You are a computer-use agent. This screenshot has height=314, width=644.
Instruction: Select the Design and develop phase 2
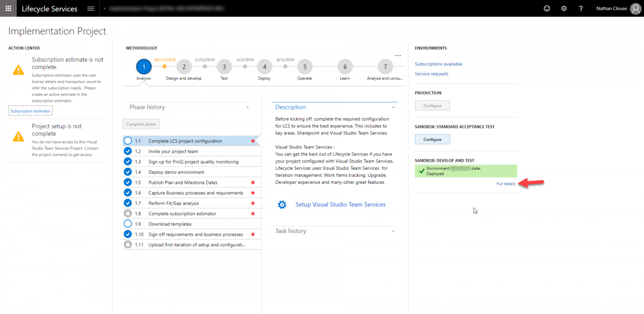184,67
